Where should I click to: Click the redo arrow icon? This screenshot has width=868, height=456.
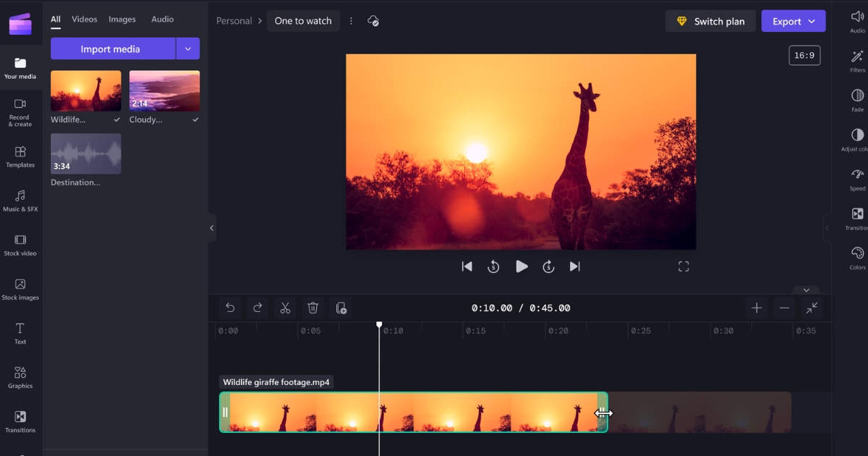pyautogui.click(x=258, y=308)
